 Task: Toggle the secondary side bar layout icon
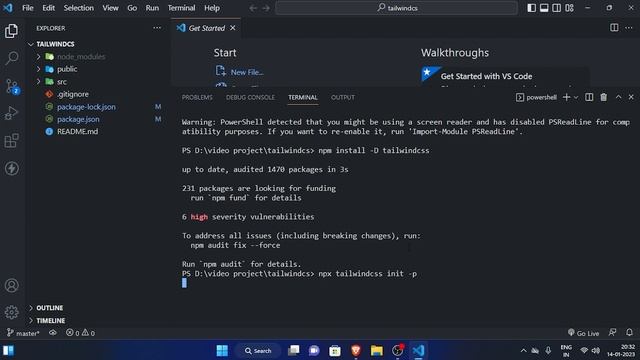pyautogui.click(x=556, y=8)
